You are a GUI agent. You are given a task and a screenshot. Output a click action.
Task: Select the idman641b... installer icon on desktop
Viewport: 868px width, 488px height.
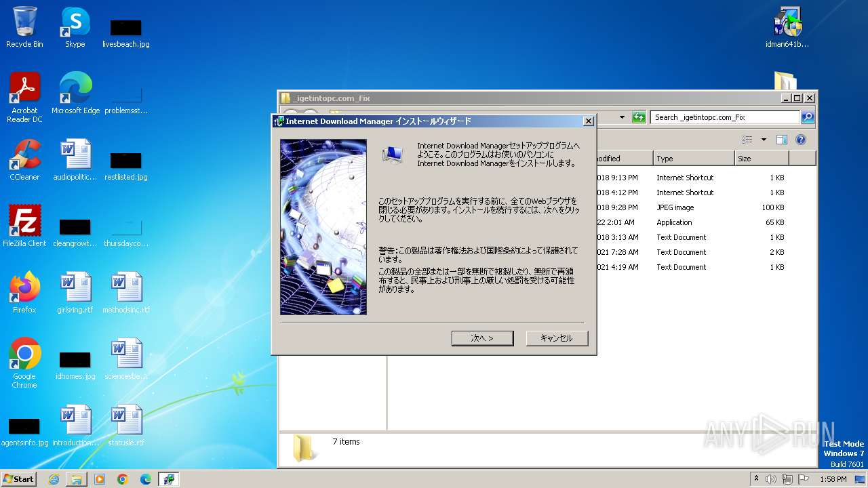click(x=787, y=28)
